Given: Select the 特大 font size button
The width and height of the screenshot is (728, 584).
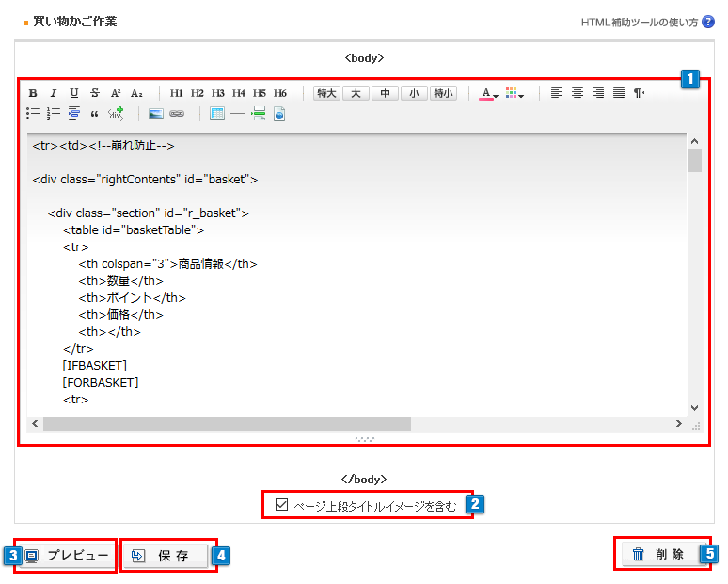Looking at the screenshot, I should 326,93.
